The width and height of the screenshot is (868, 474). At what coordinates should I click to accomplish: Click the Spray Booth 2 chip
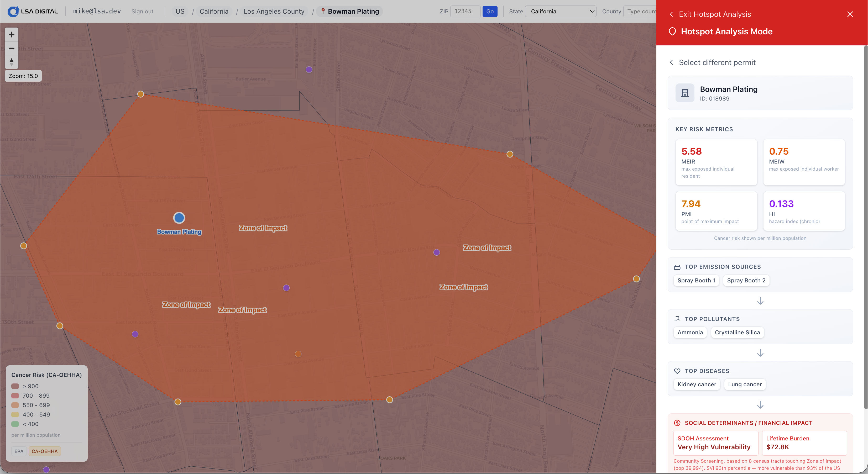pyautogui.click(x=746, y=280)
